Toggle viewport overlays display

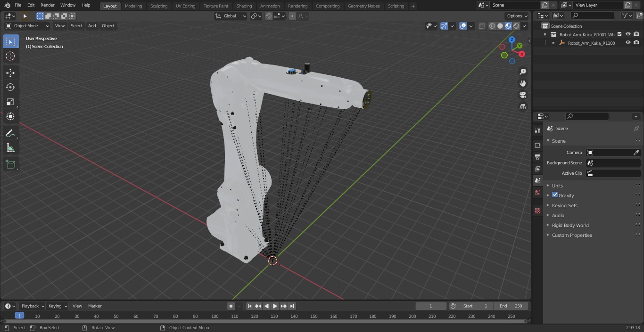[463, 26]
